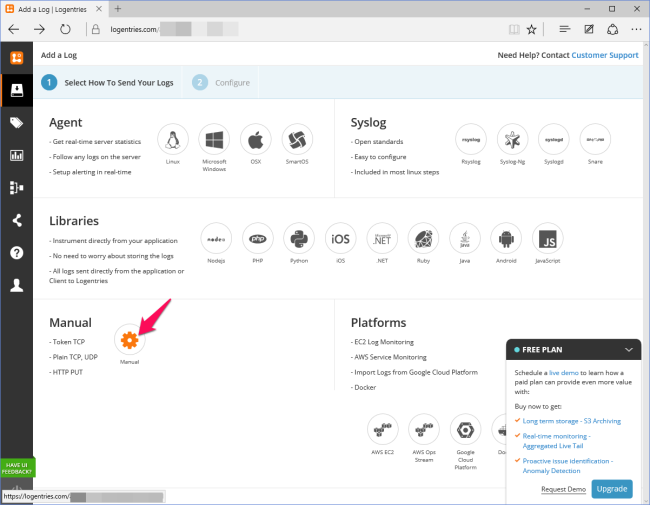Pick the Google Cloud Platform icon
This screenshot has height=505, width=650.
(x=466, y=430)
